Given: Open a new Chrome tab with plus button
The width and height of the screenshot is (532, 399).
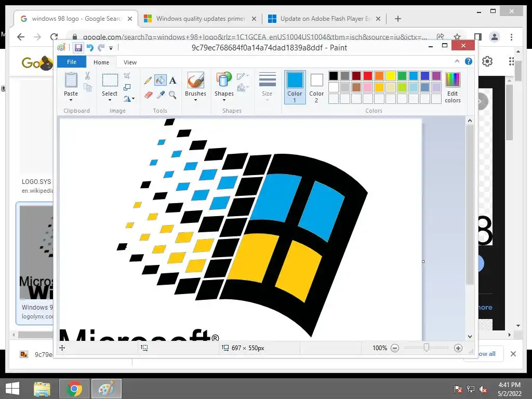Looking at the screenshot, I should [x=398, y=19].
